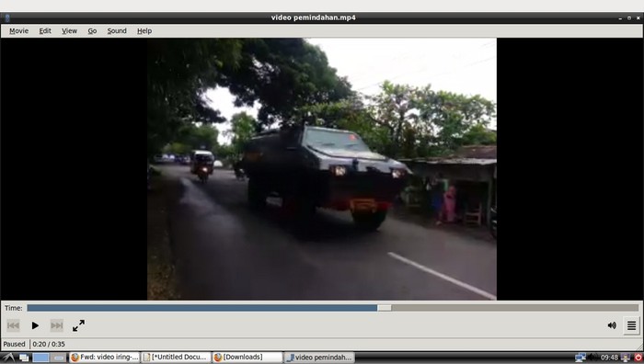Click the video pemindah taskbar button
The image size is (644, 364).
pyautogui.click(x=319, y=358)
